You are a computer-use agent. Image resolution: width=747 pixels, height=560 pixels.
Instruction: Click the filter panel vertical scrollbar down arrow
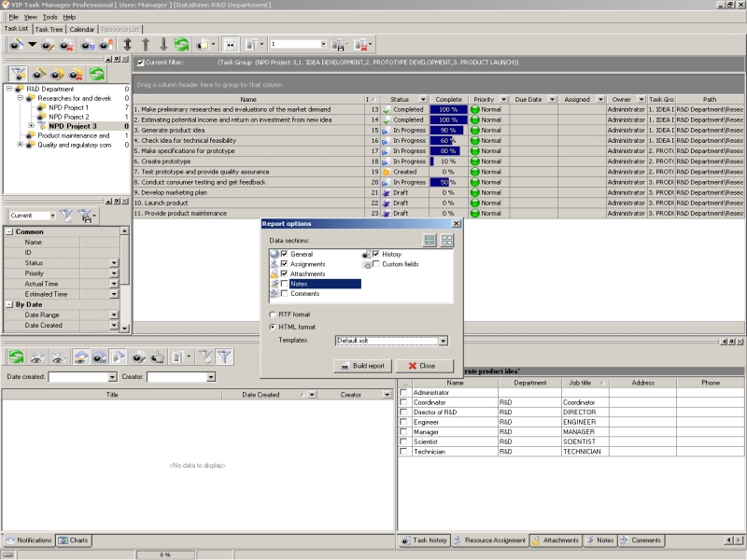click(124, 329)
